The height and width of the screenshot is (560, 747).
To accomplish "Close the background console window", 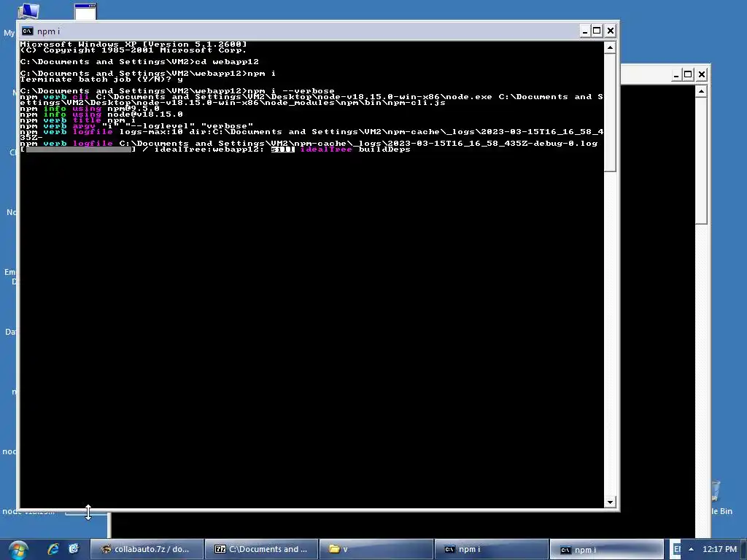I will (701, 75).
